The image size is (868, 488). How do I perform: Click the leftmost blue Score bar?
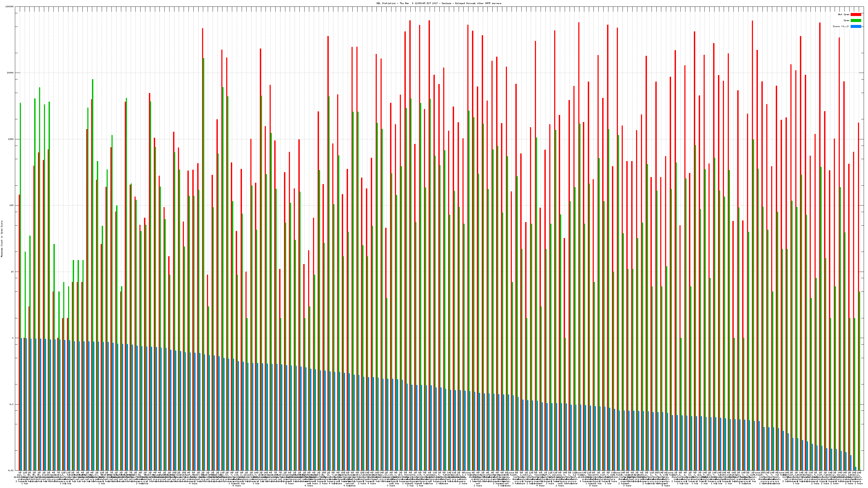coord(22,404)
